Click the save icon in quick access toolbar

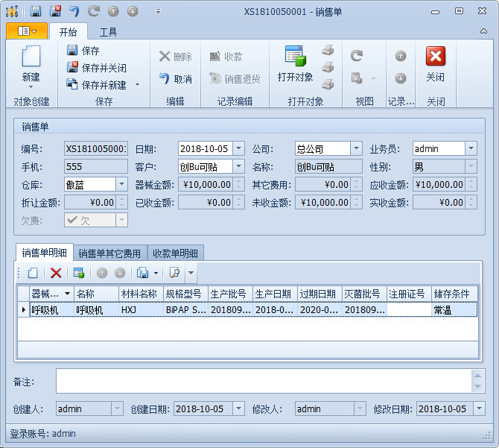tap(36, 11)
